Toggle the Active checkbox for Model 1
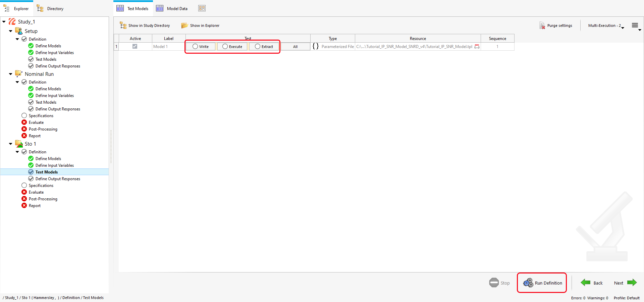This screenshot has height=302, width=644. tap(135, 46)
